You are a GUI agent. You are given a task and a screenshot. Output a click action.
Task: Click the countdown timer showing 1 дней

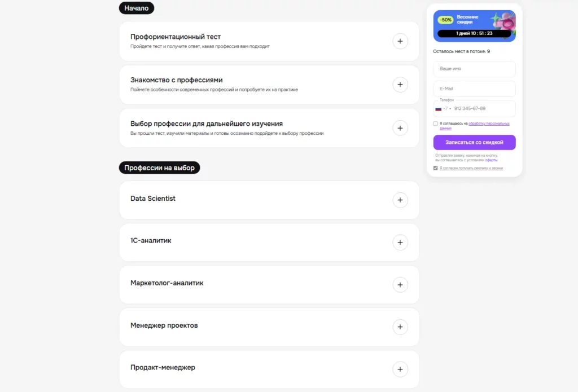click(475, 33)
